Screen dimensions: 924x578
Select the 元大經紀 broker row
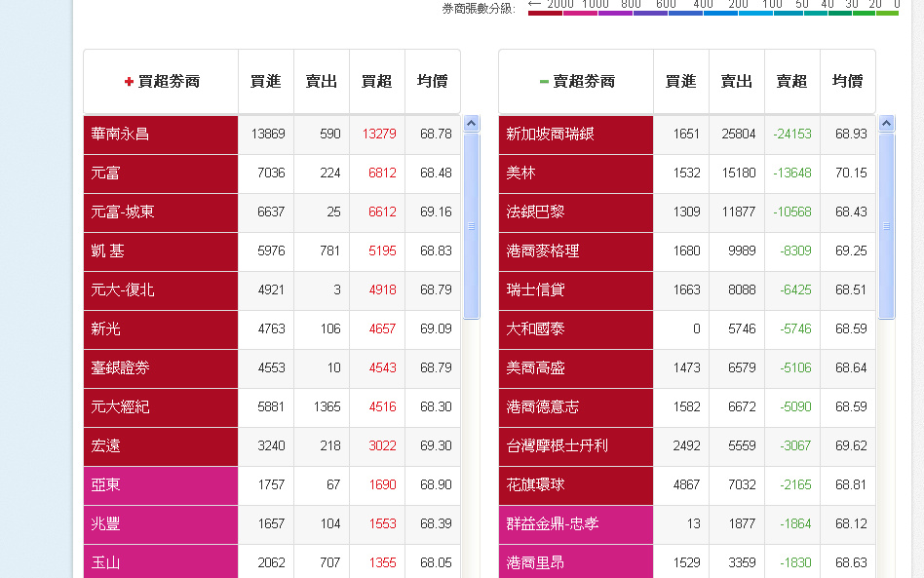coord(272,407)
